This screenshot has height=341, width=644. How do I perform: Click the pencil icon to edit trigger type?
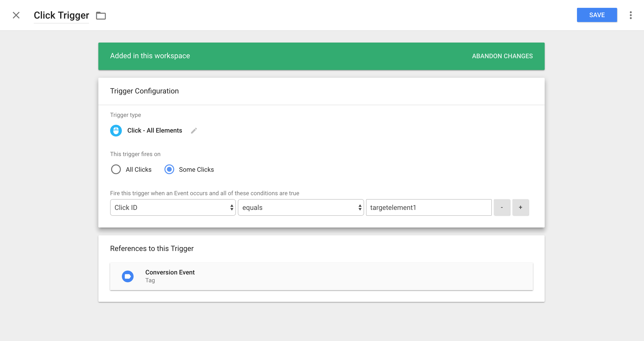tap(194, 130)
